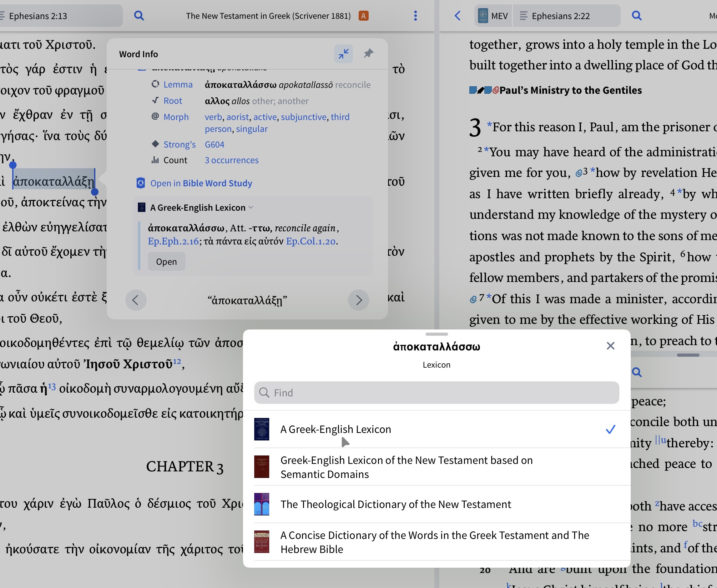
Task: Click the search icon in Greek pane
Action: coord(139,16)
